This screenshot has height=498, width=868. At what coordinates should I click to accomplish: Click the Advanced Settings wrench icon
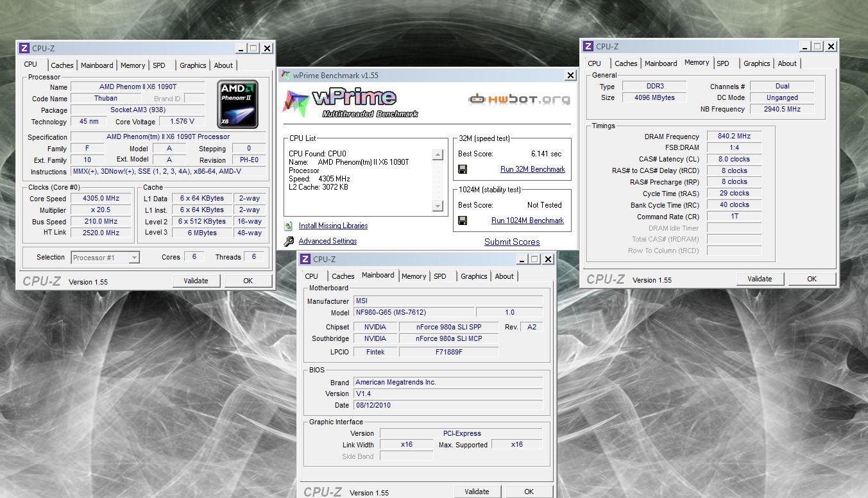coord(288,241)
